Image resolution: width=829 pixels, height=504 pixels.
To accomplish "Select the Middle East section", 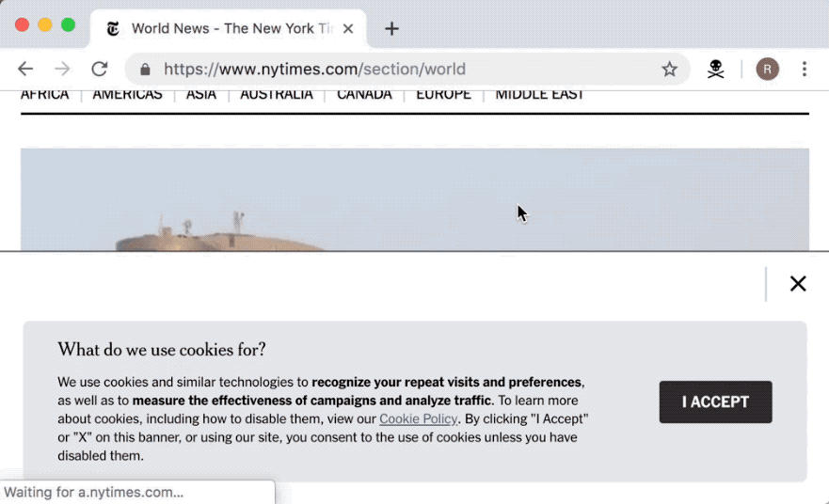I will (539, 95).
